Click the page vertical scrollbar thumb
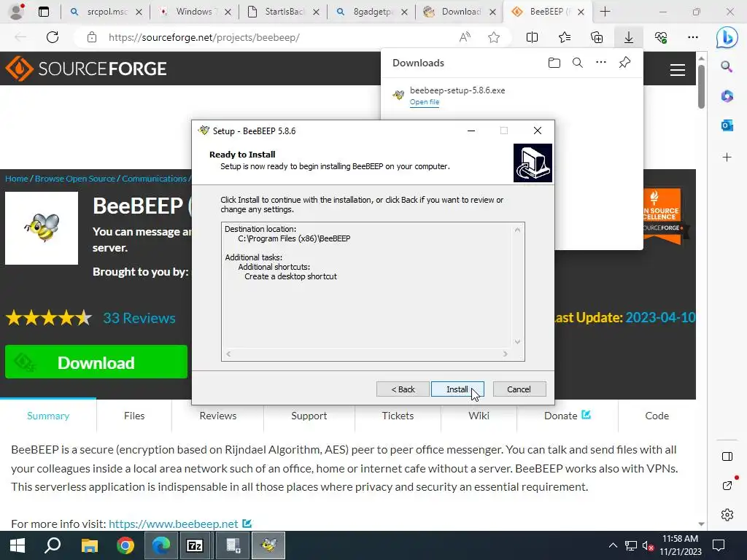Image resolution: width=747 pixels, height=560 pixels. point(701,87)
